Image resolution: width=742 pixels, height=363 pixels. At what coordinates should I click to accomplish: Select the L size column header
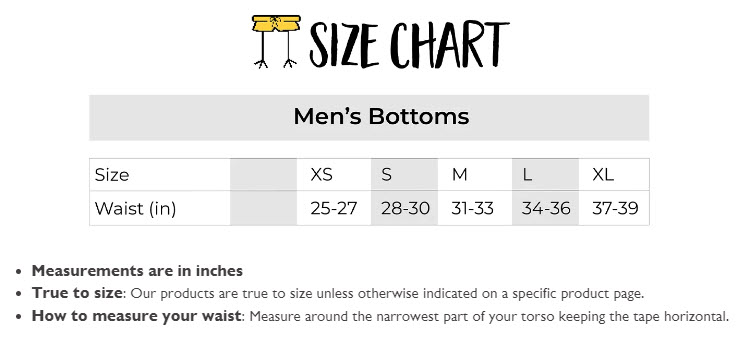point(545,175)
